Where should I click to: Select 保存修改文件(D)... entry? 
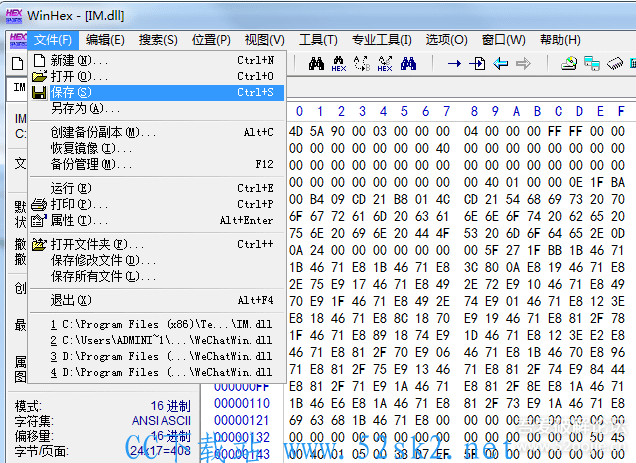(157, 260)
